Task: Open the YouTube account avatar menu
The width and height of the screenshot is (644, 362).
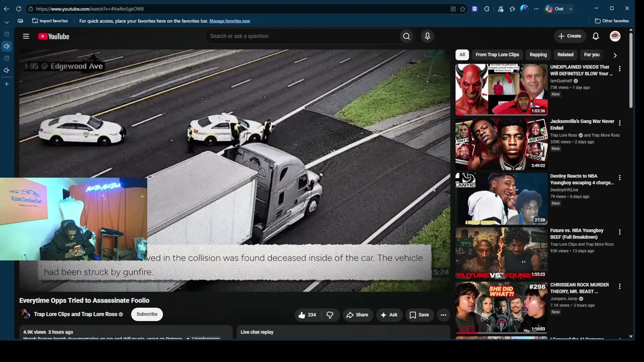Action: coord(615,36)
